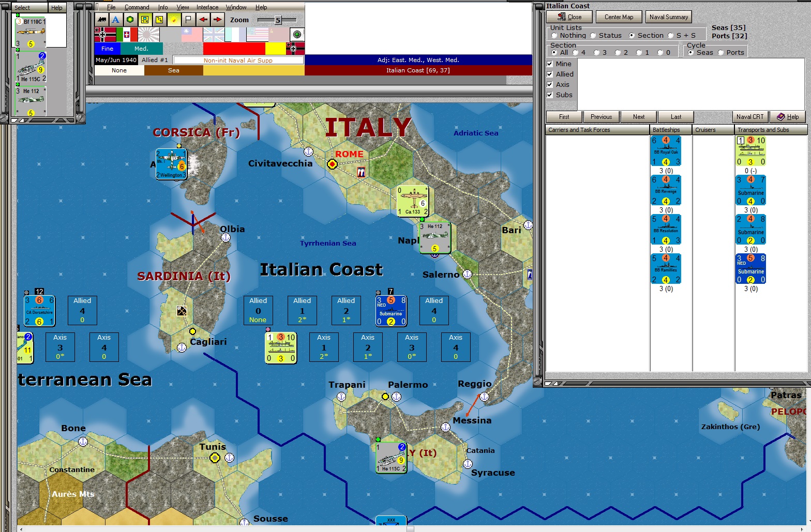Click the Last button
Screen dimensions: 811x532
[x=676, y=117]
